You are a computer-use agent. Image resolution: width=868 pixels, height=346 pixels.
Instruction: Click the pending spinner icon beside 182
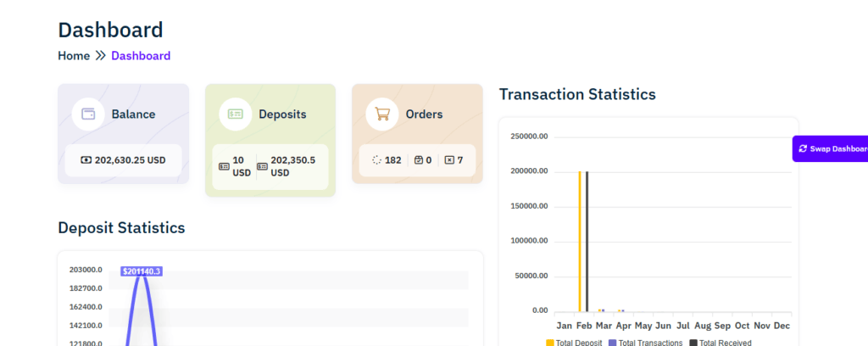[x=377, y=159]
